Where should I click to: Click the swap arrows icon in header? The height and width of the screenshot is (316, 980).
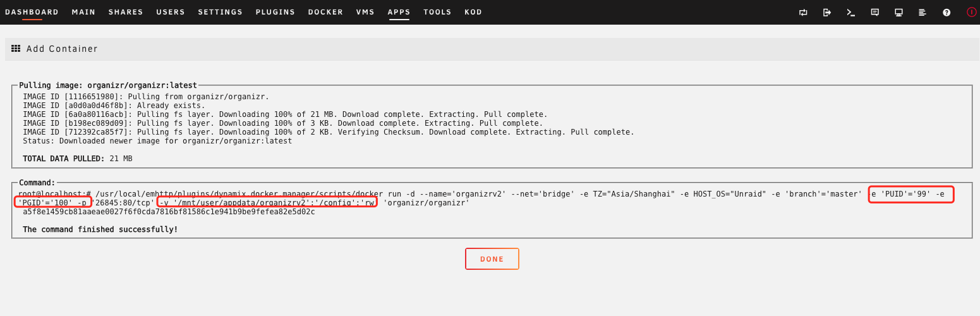tap(803, 12)
